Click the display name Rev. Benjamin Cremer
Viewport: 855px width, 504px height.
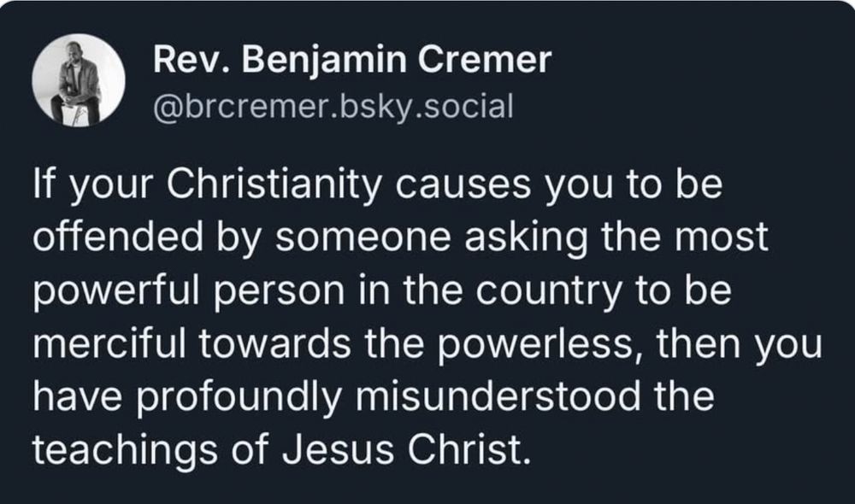(351, 60)
